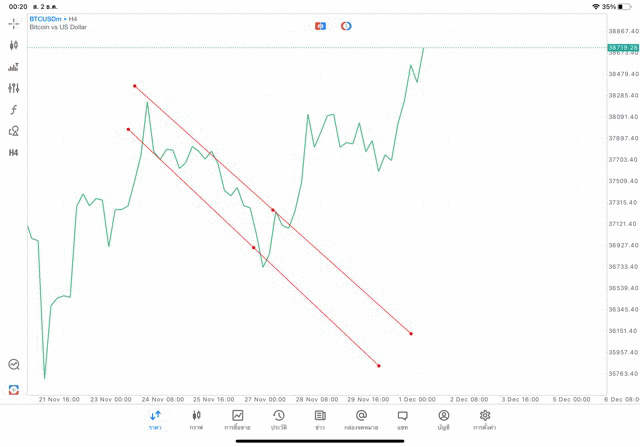This screenshot has width=640, height=447.
Task: Tap the red-blue circular icon at top center
Action: [346, 25]
